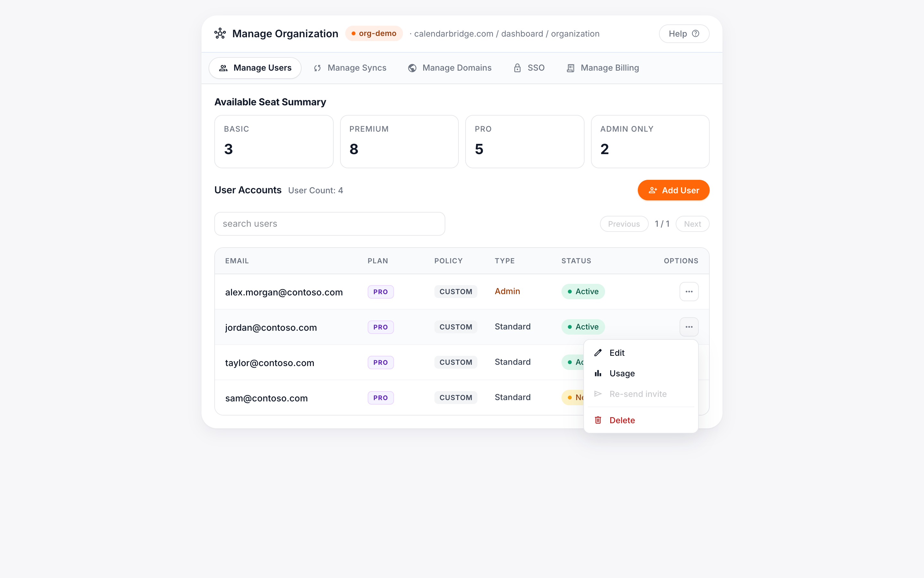This screenshot has width=924, height=578.
Task: Choose Usage from the options menu
Action: coord(641,373)
